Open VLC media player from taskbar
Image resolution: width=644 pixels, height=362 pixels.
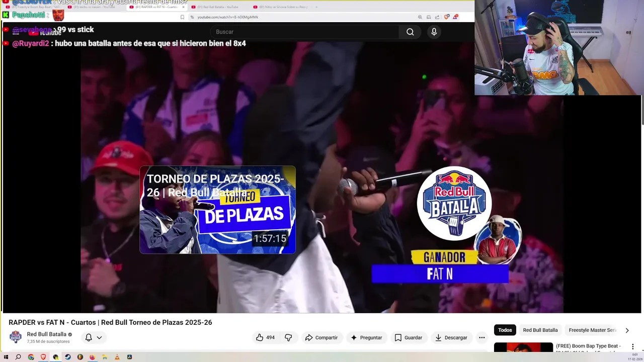117,357
